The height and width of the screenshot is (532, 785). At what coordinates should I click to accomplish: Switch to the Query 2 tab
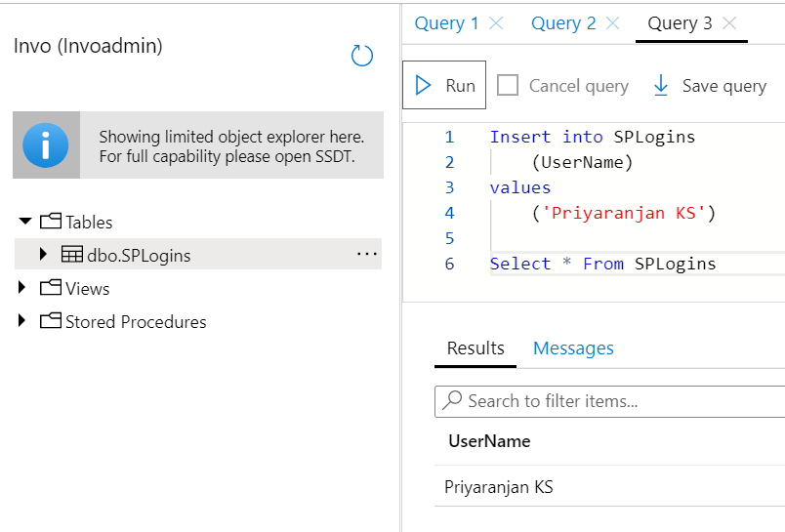563,23
